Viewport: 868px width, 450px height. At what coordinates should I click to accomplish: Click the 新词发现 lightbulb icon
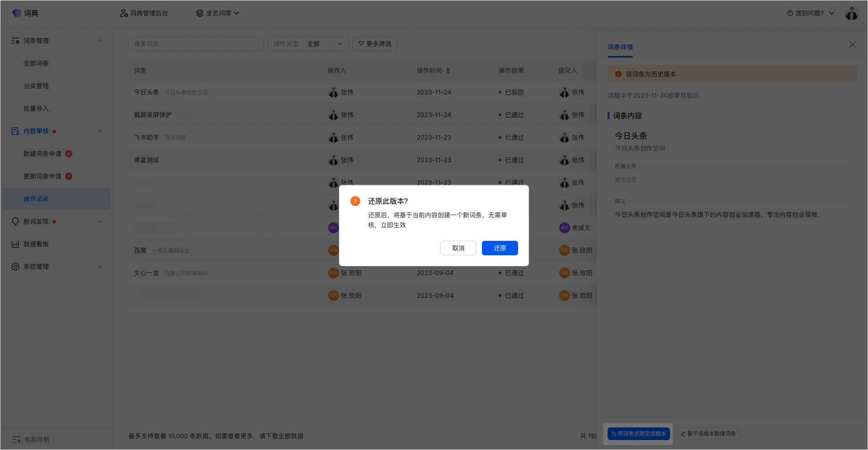click(15, 221)
